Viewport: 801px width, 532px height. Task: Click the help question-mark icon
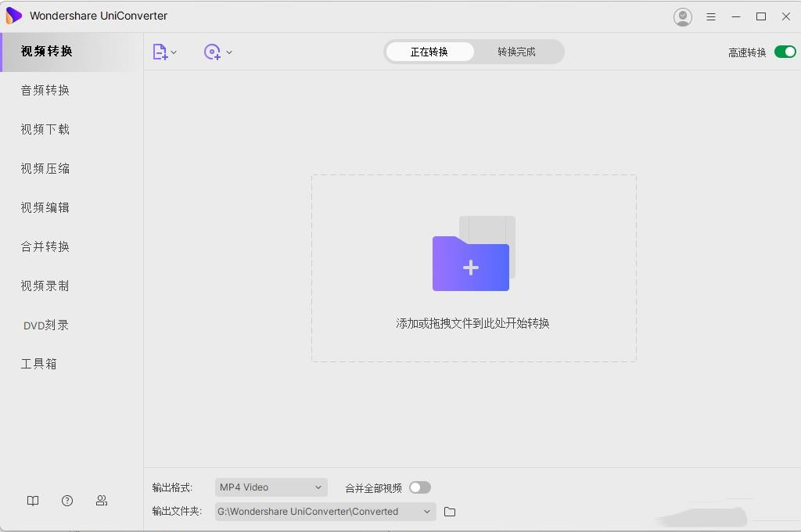[67, 500]
